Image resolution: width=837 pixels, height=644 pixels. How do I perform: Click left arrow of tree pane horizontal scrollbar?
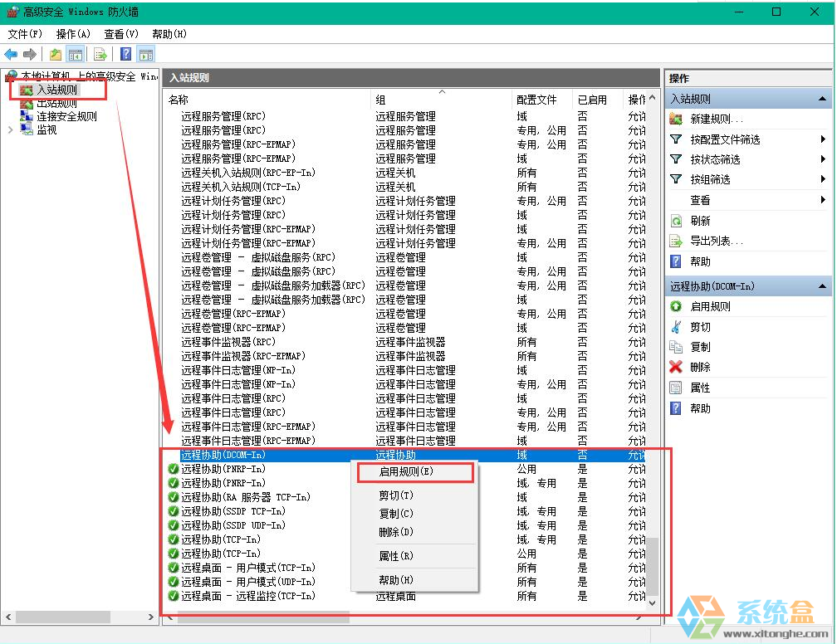8,617
